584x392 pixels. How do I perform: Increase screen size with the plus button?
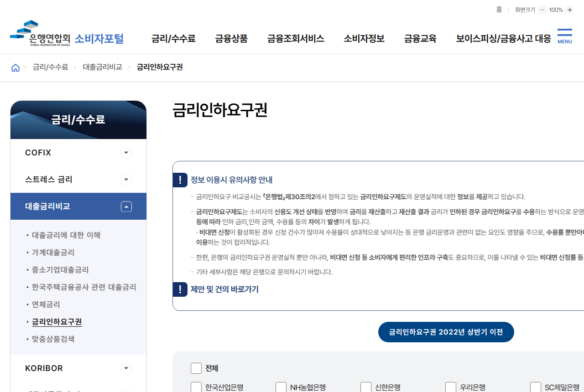[x=569, y=10]
